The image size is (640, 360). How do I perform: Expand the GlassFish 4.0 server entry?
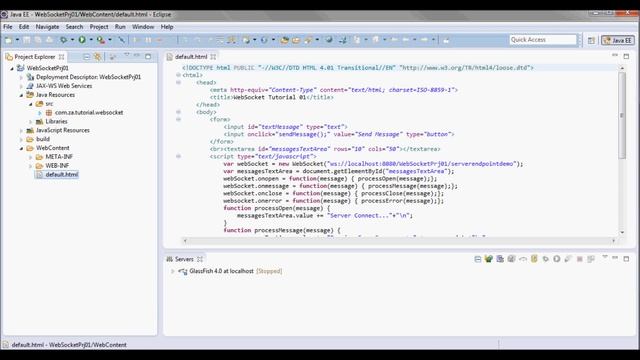(x=172, y=271)
